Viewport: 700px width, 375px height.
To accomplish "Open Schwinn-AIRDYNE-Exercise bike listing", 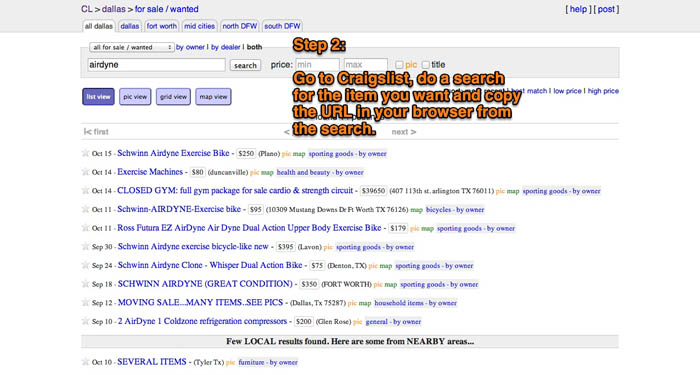I will [x=179, y=209].
